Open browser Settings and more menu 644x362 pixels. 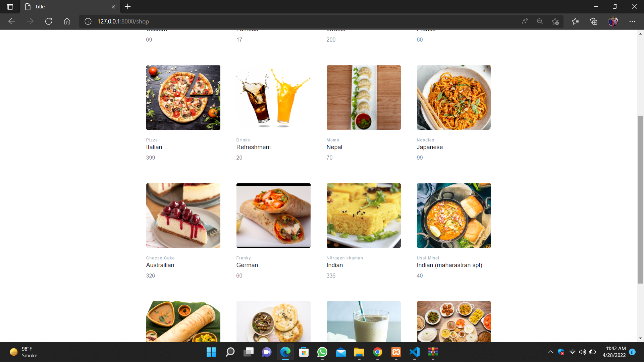point(632,21)
